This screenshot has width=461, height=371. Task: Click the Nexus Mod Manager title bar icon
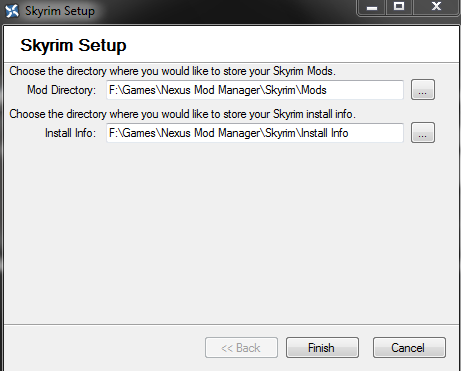12,11
